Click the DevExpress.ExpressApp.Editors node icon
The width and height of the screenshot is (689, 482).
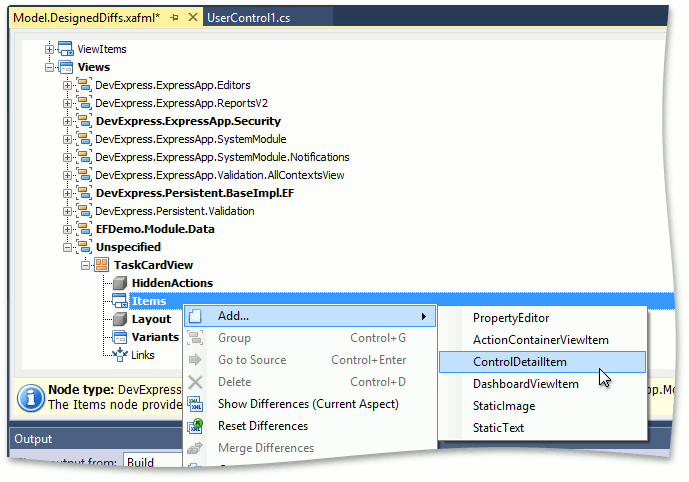point(83,85)
